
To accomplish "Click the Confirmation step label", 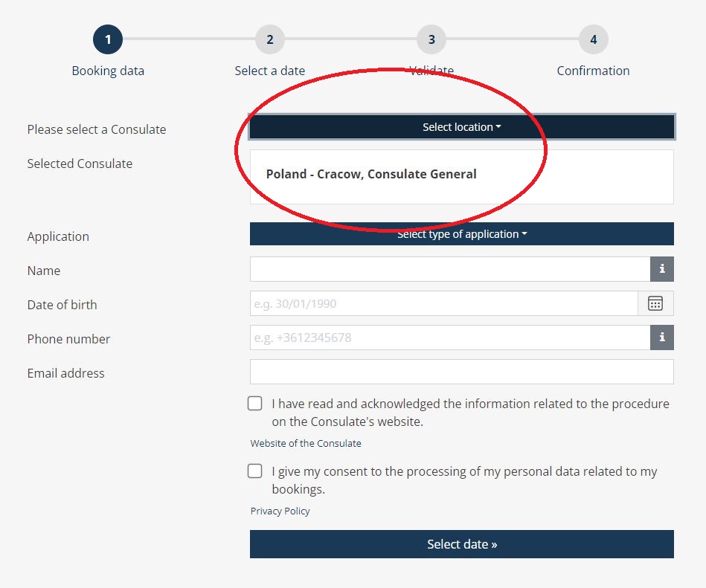I will point(594,71).
